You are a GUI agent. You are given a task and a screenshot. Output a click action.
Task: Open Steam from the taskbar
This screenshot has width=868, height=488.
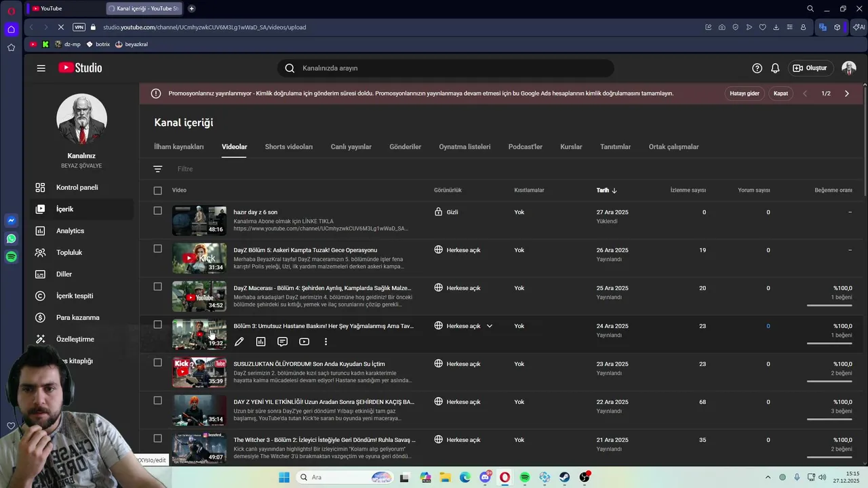click(x=564, y=477)
